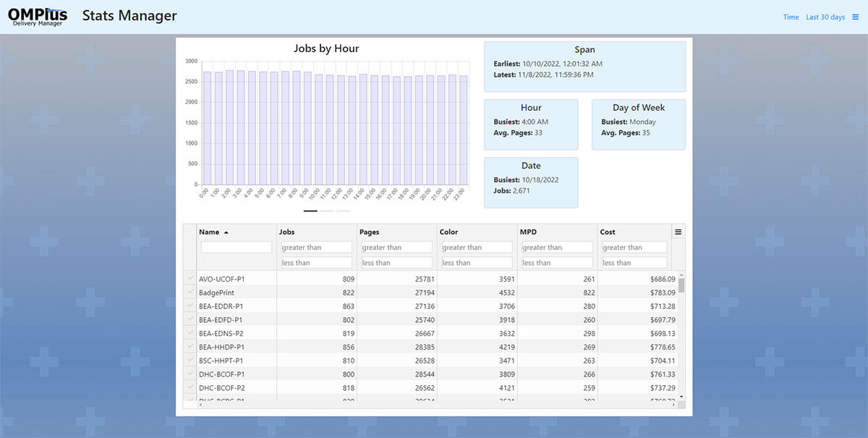The width and height of the screenshot is (868, 438).
Task: Select the AVO-UCOF-P1 row checkmark
Action: pos(190,279)
